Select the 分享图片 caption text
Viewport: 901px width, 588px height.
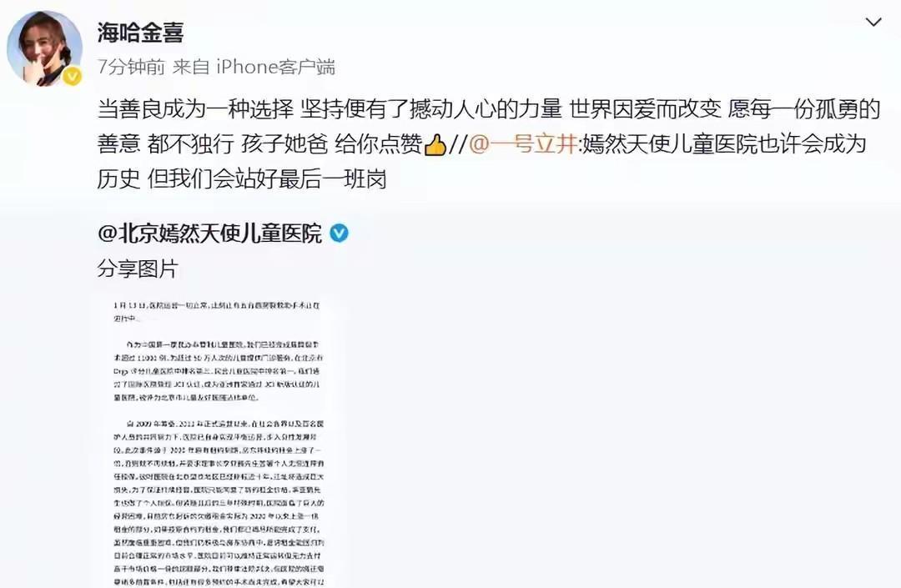point(138,269)
